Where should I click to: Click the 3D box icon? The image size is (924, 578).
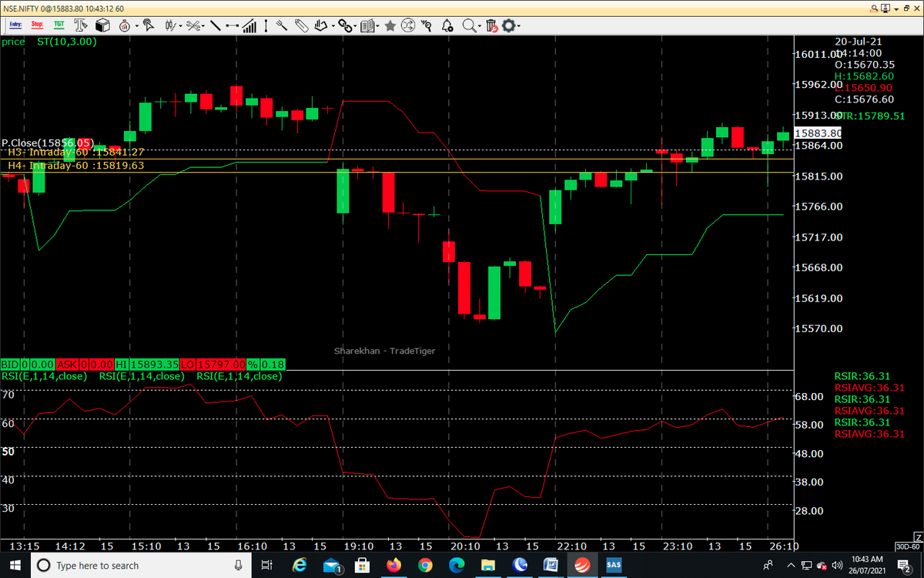[103, 25]
